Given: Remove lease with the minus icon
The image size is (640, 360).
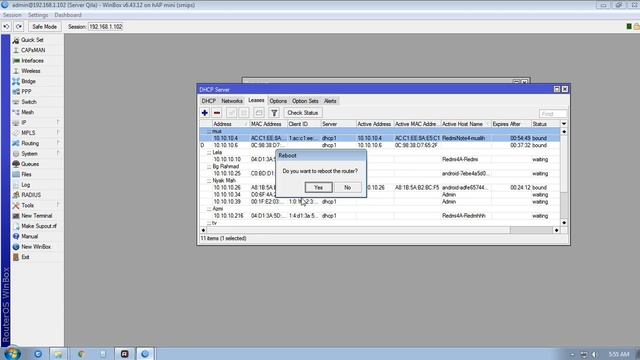Looking at the screenshot, I should [217, 113].
